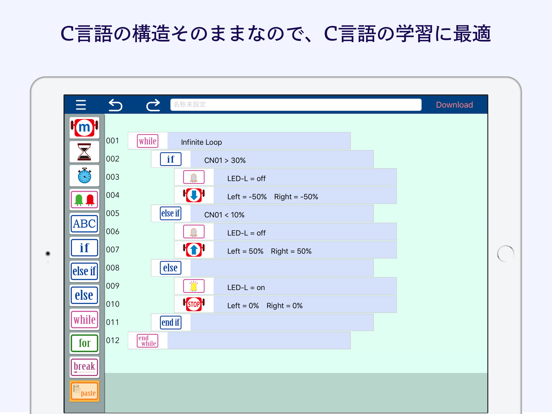Click the forward motor icon on line 007
This screenshot has width=552, height=414.
(194, 250)
